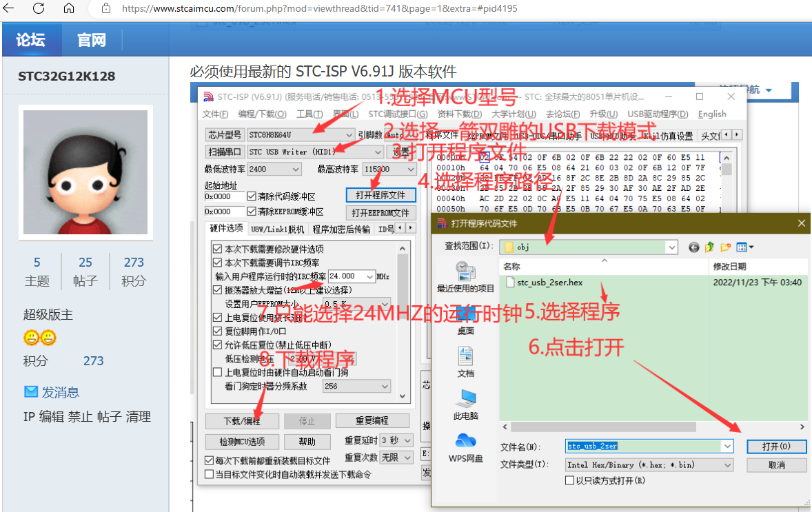Toggle 本次下载需要调节IRC频率 checkbox

[218, 263]
